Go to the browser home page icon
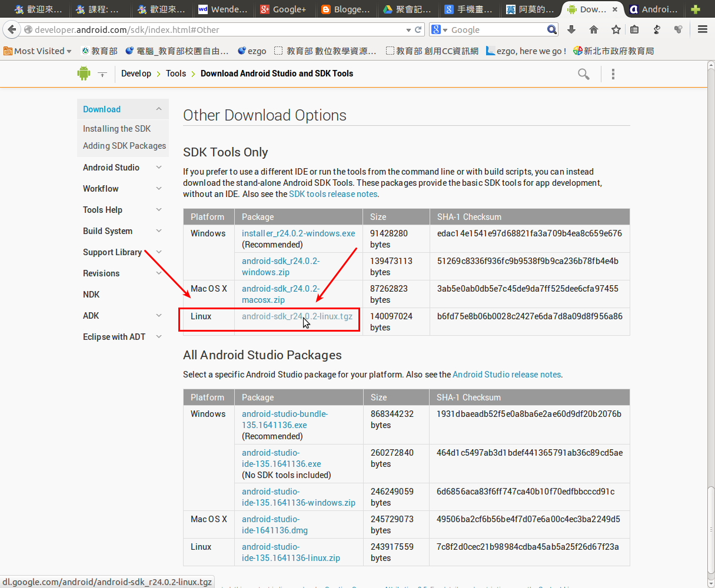 [x=594, y=29]
